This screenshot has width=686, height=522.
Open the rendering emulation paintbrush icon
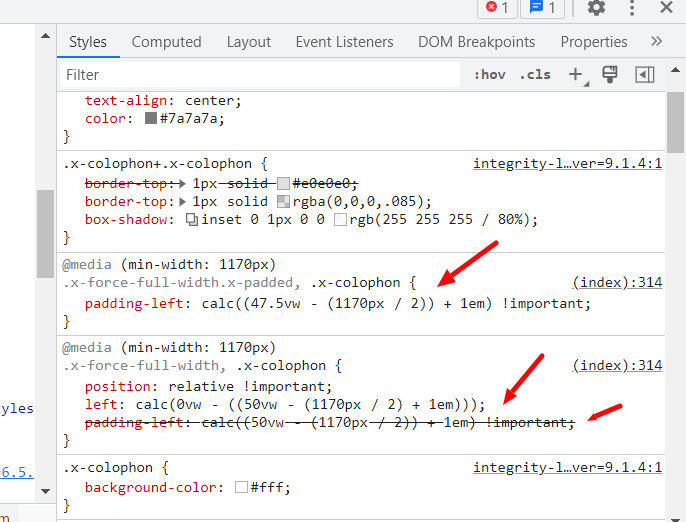(x=609, y=75)
